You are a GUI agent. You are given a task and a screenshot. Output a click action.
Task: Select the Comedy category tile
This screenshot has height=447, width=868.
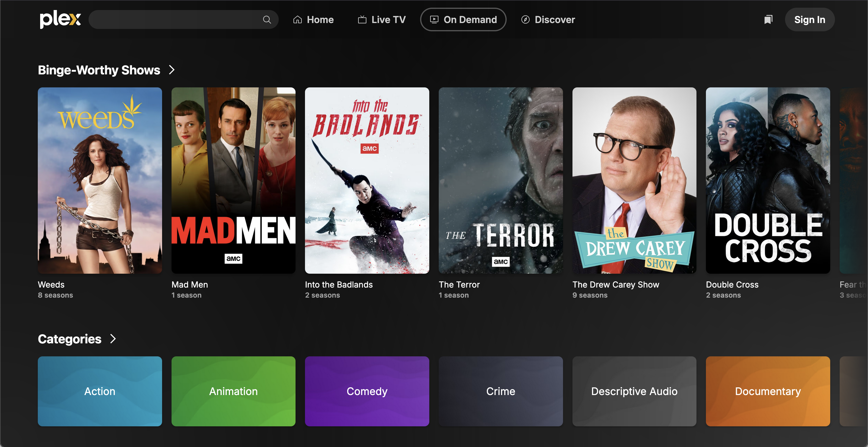click(367, 391)
